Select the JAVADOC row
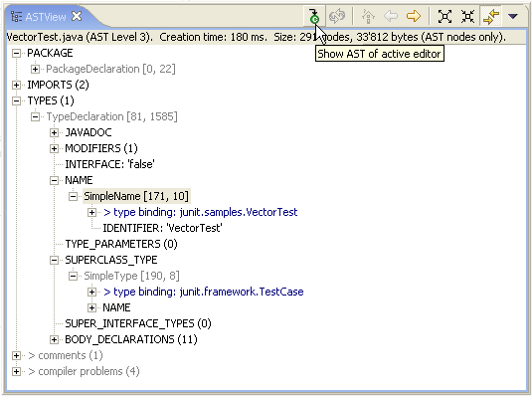Image resolution: width=532 pixels, height=396 pixels. click(x=89, y=132)
